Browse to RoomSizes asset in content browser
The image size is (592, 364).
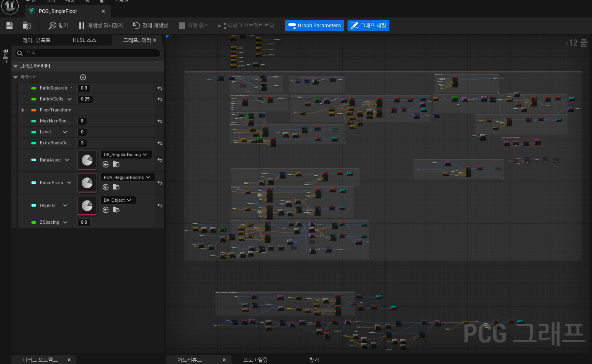coord(116,187)
